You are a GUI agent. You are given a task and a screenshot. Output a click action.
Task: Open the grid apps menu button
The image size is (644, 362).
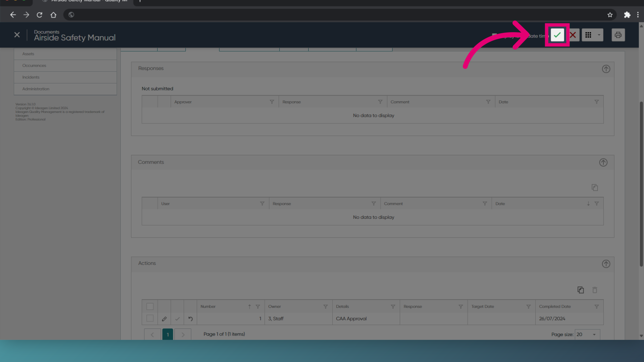coord(588,35)
